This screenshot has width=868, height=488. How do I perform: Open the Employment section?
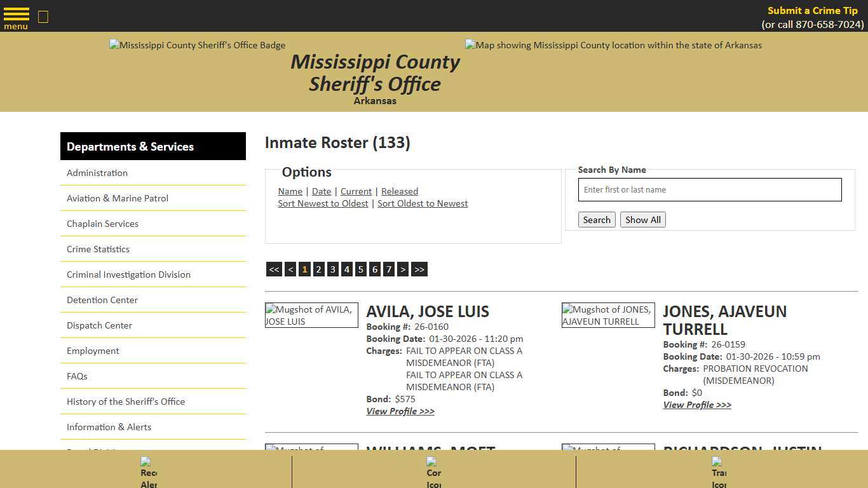point(93,351)
